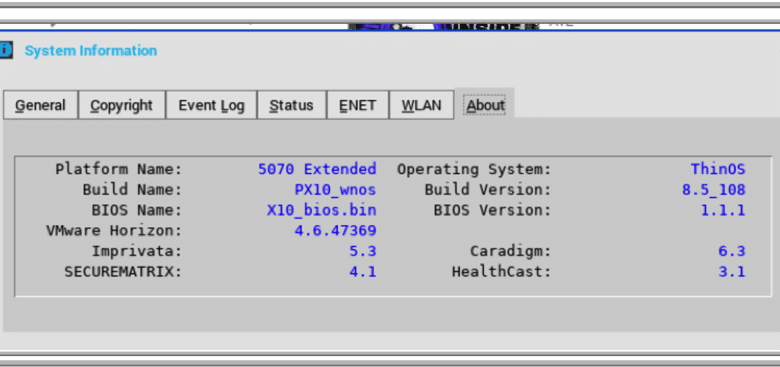Open the Event Log tab
780x367 pixels.
pos(211,105)
